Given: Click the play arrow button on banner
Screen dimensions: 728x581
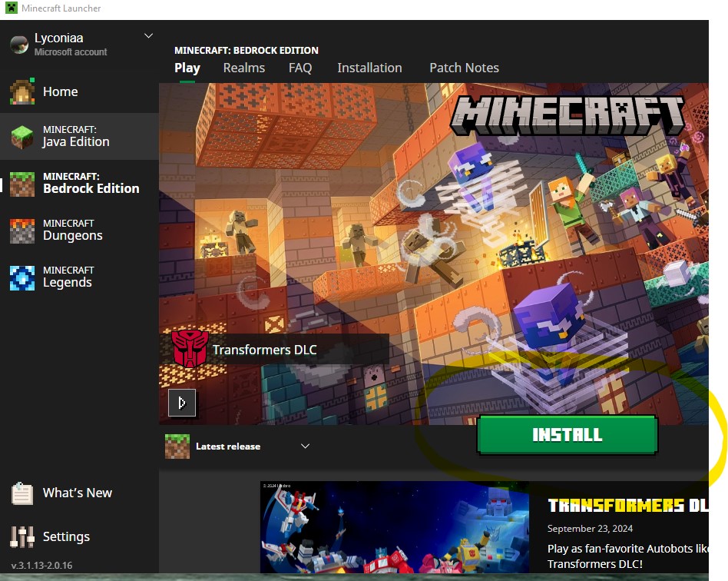Looking at the screenshot, I should [182, 403].
